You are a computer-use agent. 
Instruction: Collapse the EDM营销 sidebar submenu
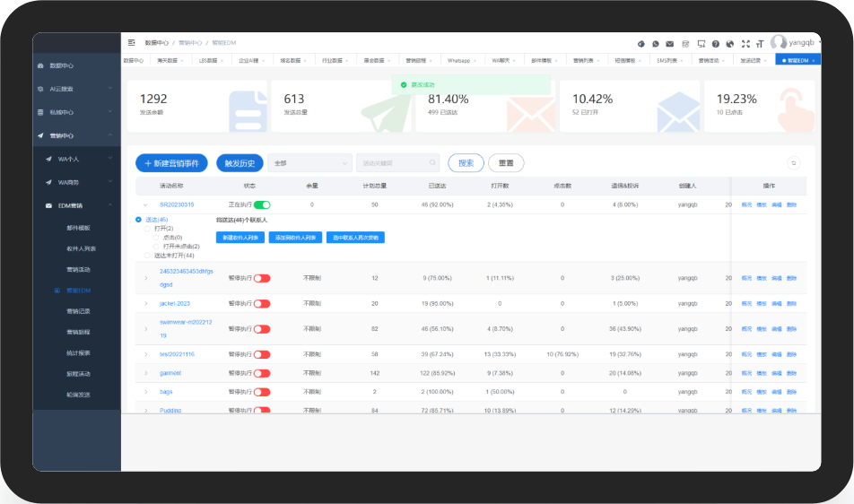(110, 205)
